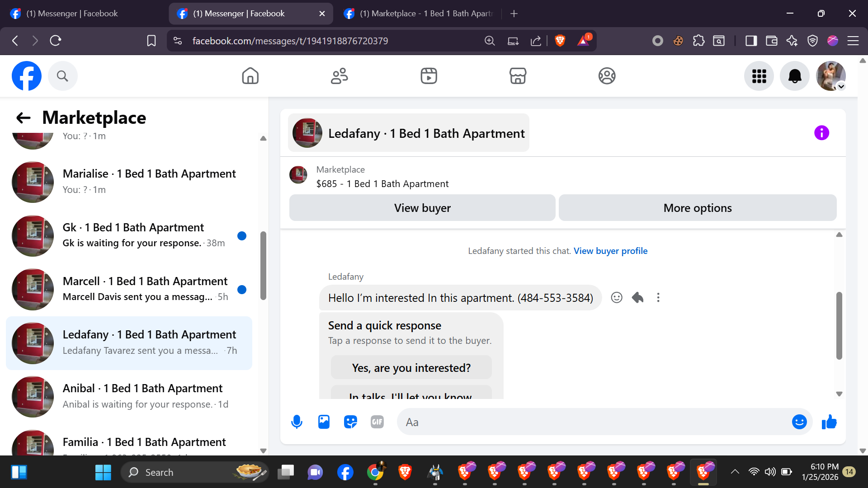
Task: Open Brave Shields lion icon
Action: coord(560,41)
